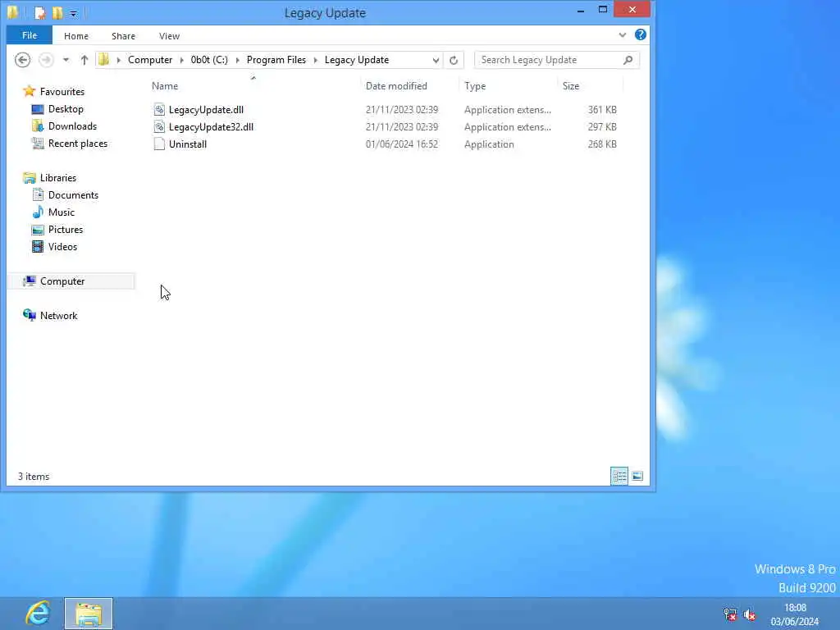
Task: Open the Documents library
Action: (x=73, y=195)
